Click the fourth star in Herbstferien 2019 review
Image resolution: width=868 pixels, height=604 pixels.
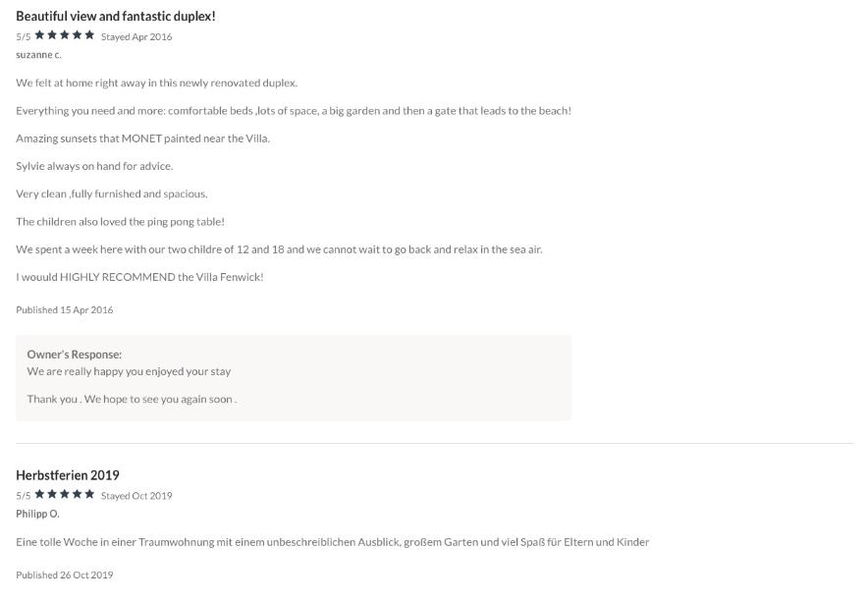click(77, 494)
